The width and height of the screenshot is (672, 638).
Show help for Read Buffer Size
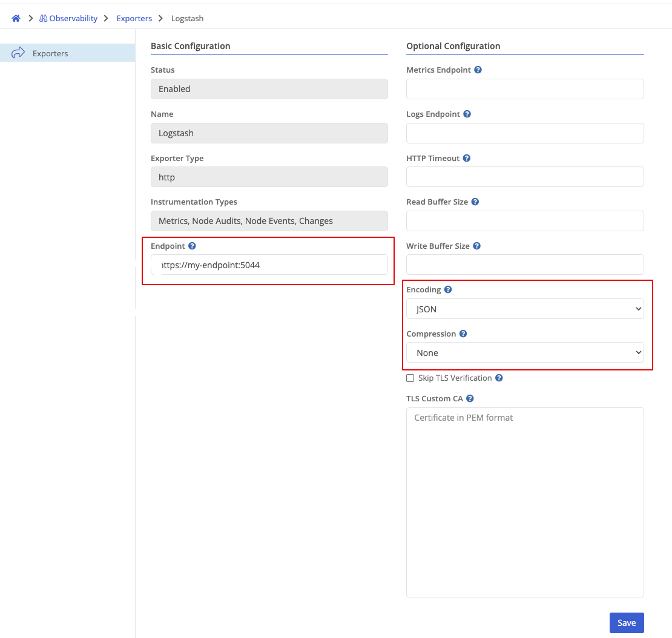[475, 202]
